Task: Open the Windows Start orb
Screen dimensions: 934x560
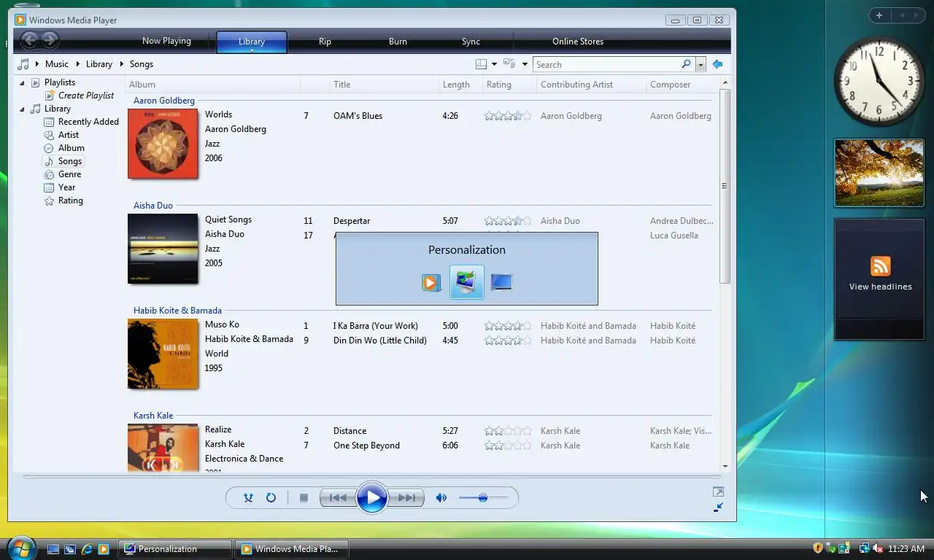Action: tap(21, 548)
